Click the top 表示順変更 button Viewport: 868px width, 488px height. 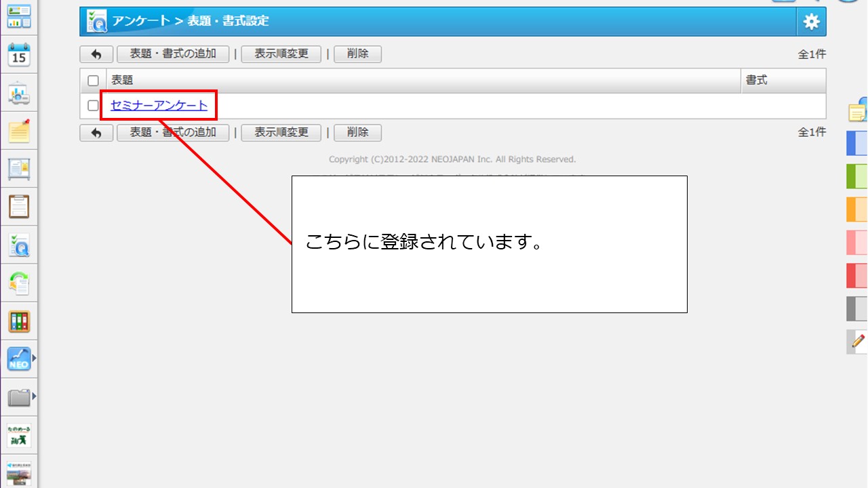pos(281,54)
